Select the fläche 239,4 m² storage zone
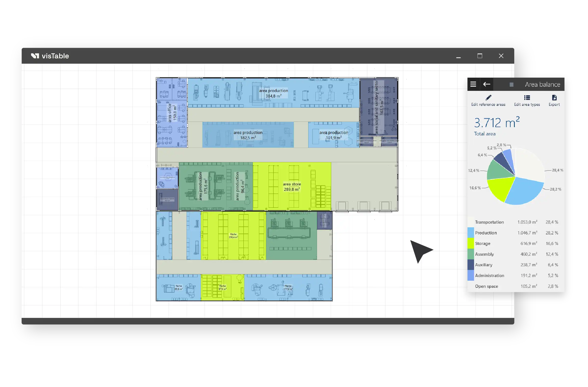588x387 pixels. click(x=233, y=235)
